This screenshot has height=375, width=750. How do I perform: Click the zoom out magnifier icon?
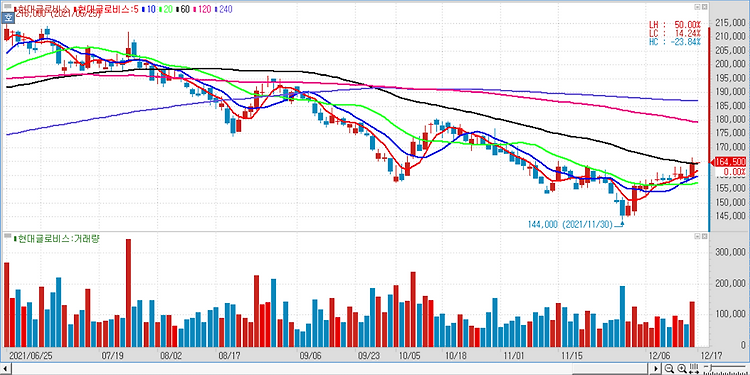click(670, 368)
